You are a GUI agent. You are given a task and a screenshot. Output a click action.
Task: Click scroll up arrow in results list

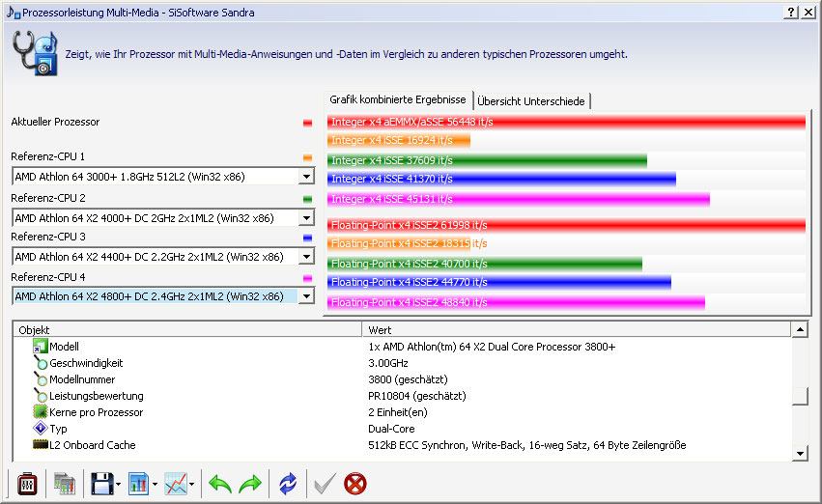point(800,330)
